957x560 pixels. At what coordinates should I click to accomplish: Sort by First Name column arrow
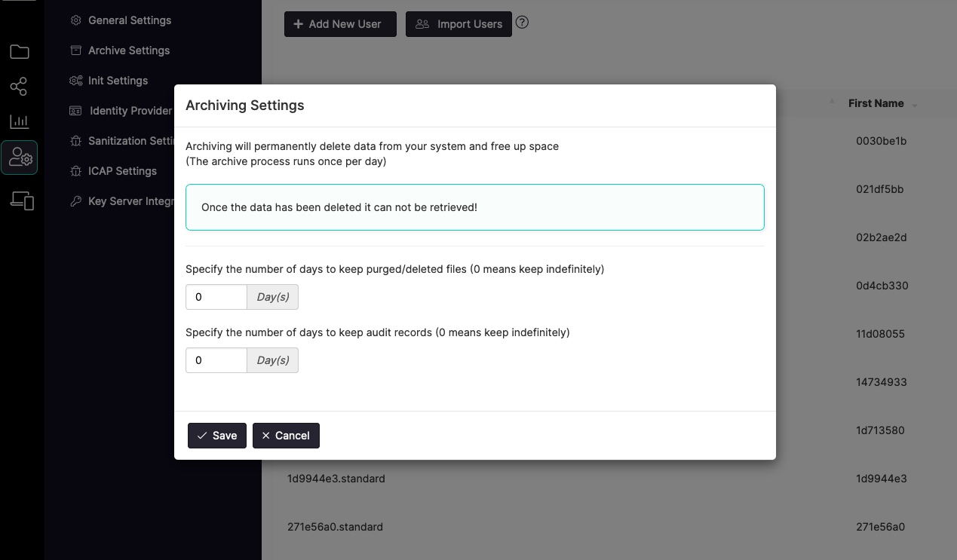(x=915, y=105)
